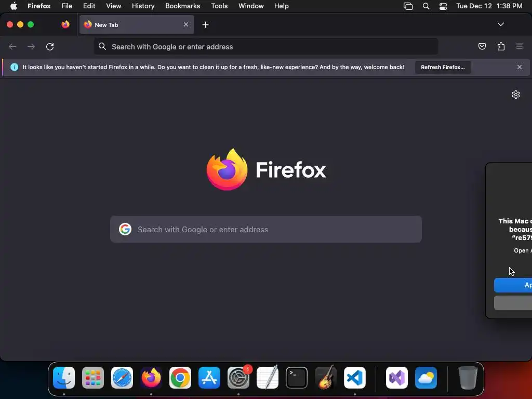Click the Google G logo in search box
The image size is (532, 399).
coord(125,229)
